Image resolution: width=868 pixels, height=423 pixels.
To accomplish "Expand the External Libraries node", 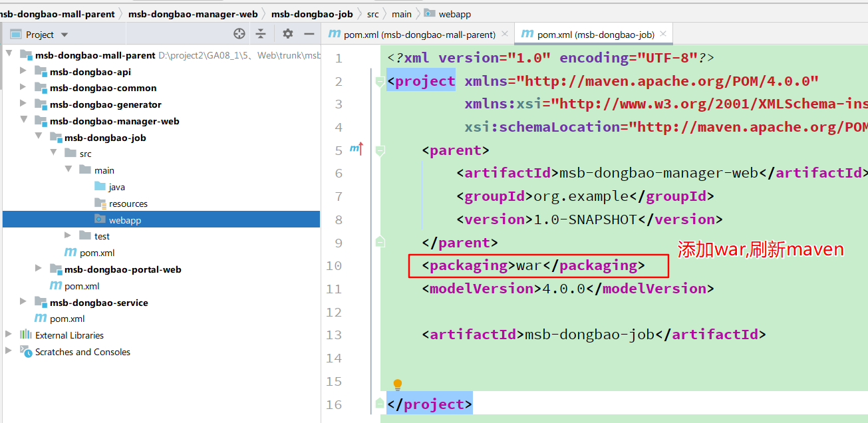I will pos(9,335).
